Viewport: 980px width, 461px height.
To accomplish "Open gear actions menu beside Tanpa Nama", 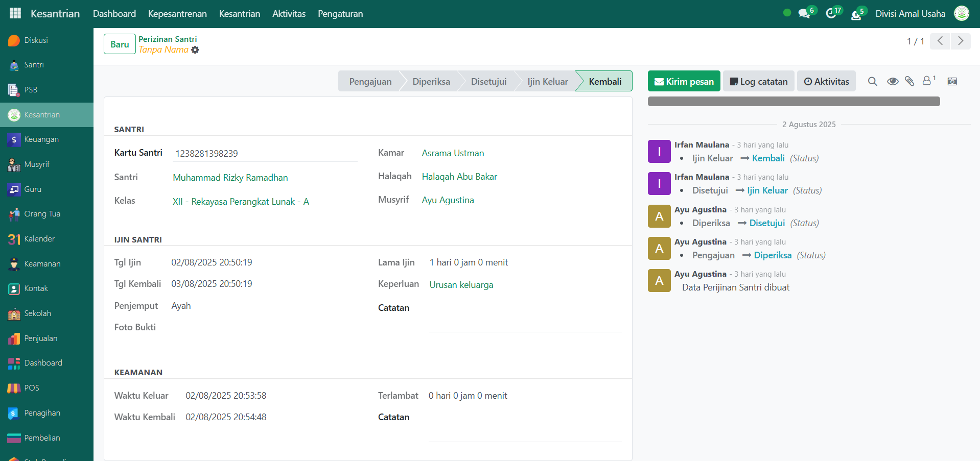I will 195,50.
